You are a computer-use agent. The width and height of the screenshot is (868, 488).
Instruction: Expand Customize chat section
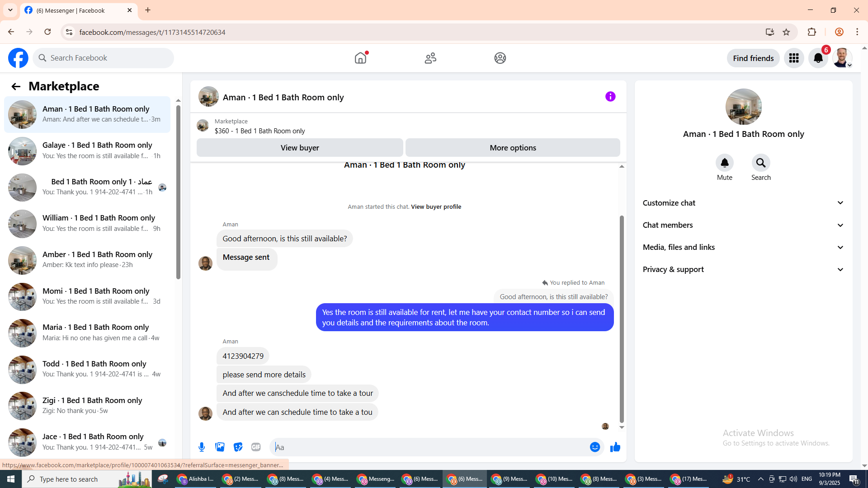pos(743,203)
